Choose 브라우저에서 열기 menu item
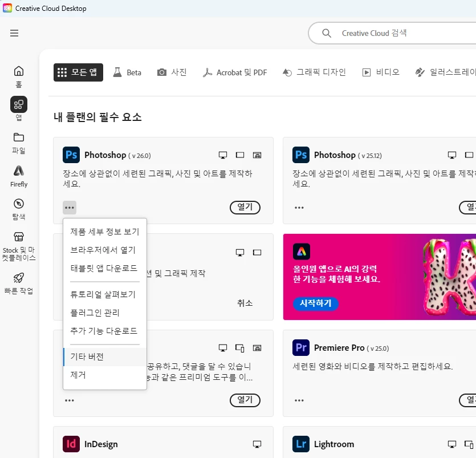Image resolution: width=476 pixels, height=458 pixels. coord(105,250)
